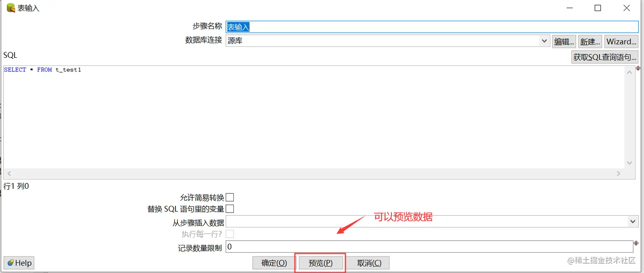Click the diamond icon beside 记录数量限制 field
Image resolution: width=644 pixels, height=273 pixels.
pos(636,243)
